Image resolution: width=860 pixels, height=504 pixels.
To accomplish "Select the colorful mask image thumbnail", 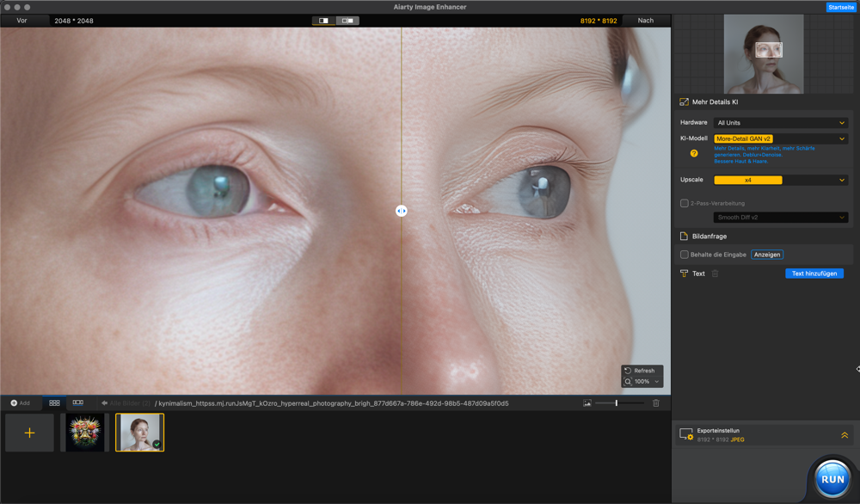I will click(84, 433).
